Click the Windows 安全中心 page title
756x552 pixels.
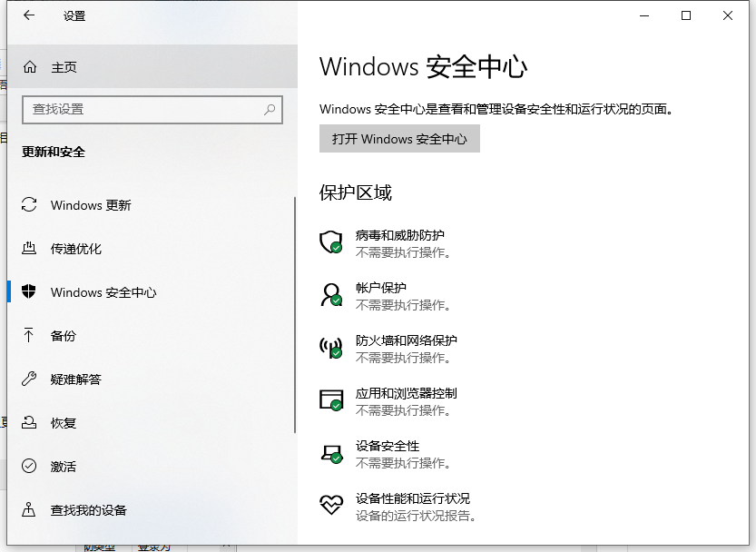point(423,66)
